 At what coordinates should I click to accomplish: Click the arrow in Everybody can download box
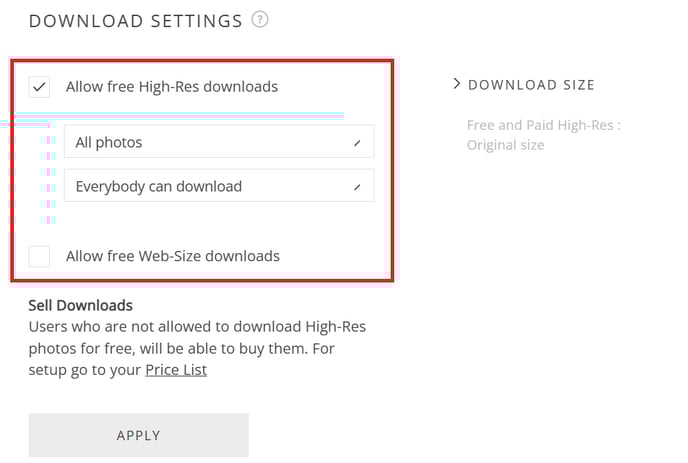pos(357,187)
